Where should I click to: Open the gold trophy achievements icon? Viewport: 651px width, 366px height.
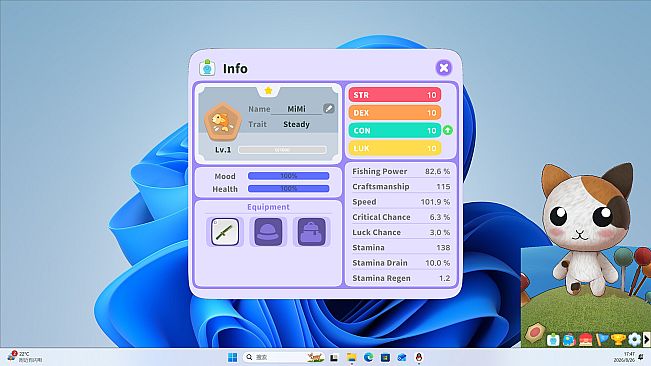tap(618, 340)
